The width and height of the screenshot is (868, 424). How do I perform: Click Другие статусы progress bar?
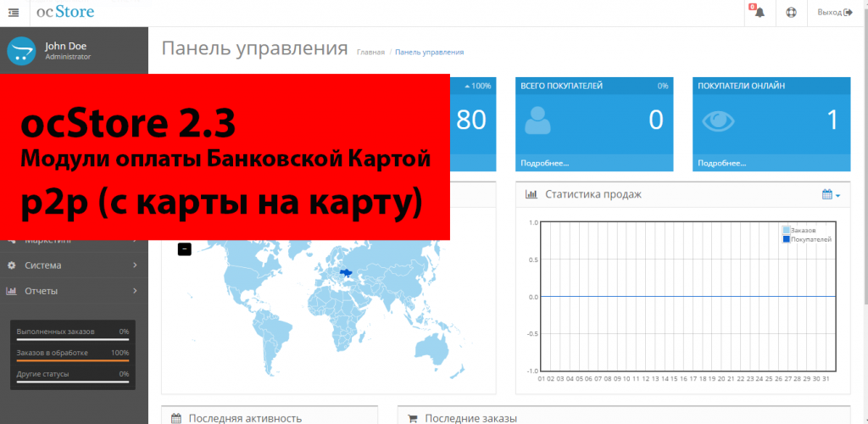tap(73, 382)
